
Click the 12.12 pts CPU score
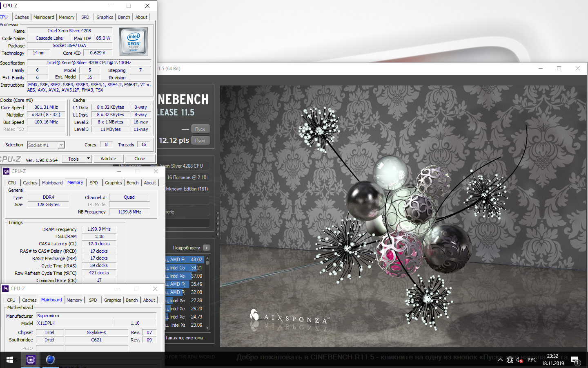[174, 140]
